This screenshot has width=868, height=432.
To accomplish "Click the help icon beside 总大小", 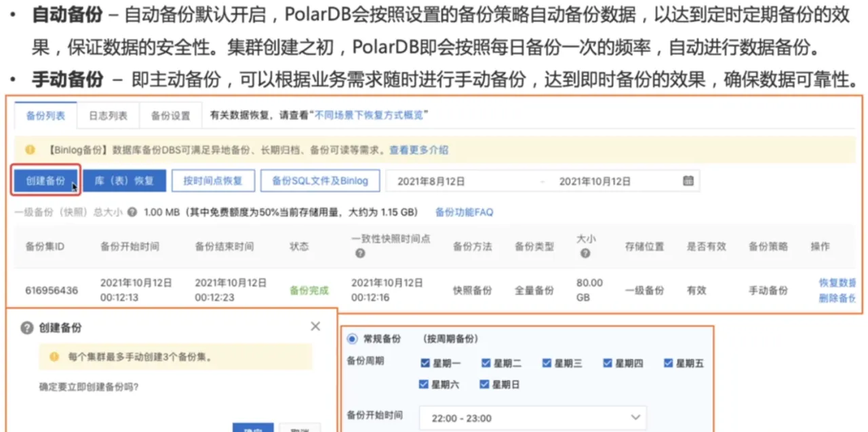I will 132,212.
